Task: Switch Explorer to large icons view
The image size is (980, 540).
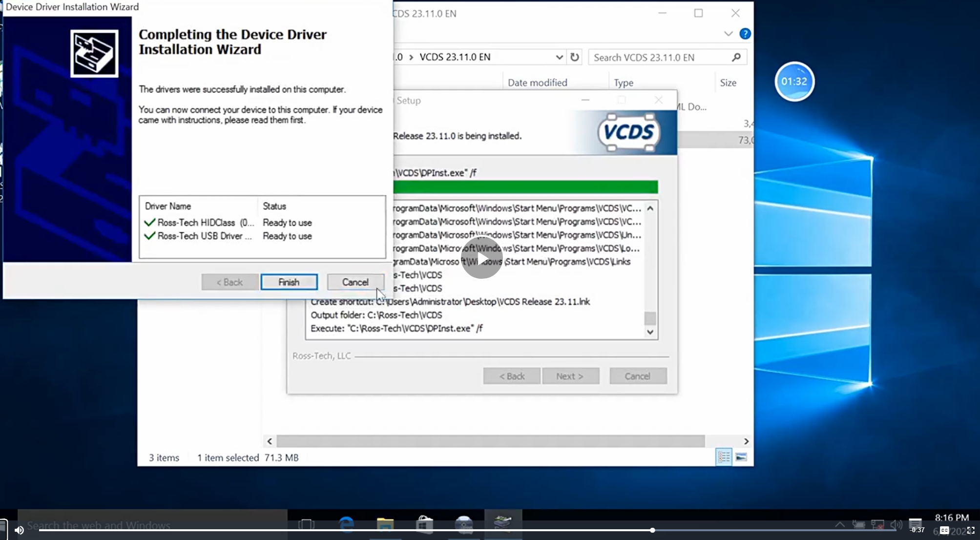Action: click(x=741, y=457)
